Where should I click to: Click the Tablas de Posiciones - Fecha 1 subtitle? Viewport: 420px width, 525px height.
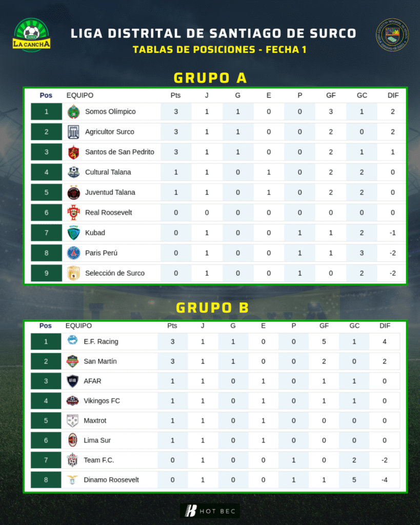coord(219,50)
